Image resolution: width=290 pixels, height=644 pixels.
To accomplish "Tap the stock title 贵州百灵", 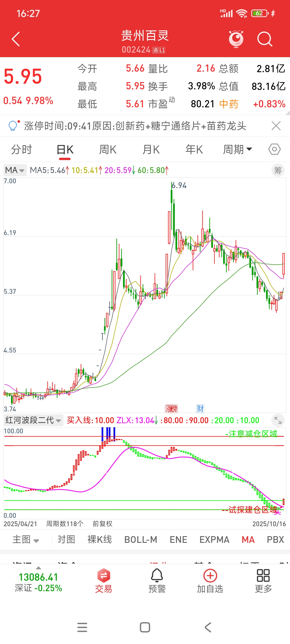I will [145, 35].
